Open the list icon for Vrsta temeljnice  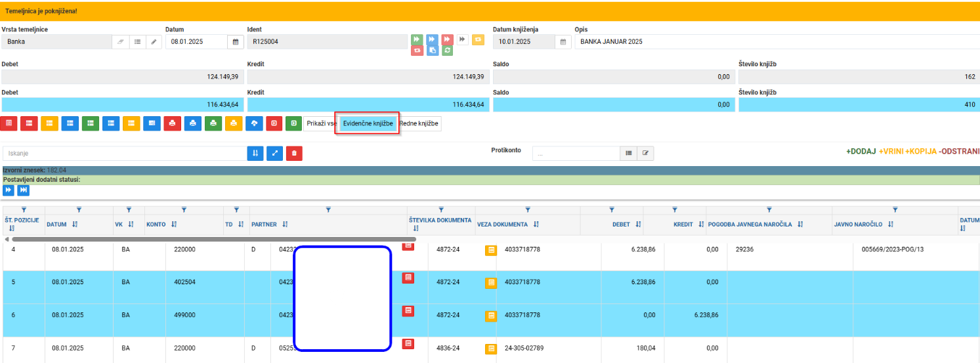137,41
